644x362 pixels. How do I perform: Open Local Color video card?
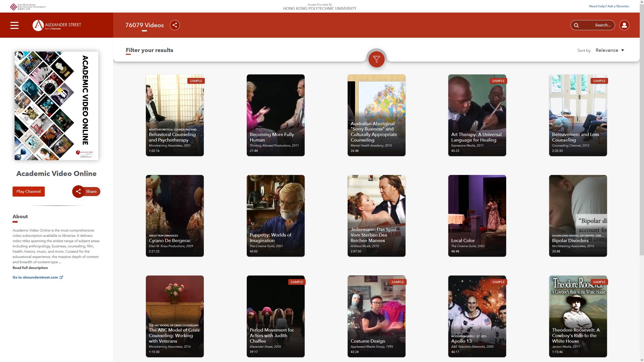477,216
